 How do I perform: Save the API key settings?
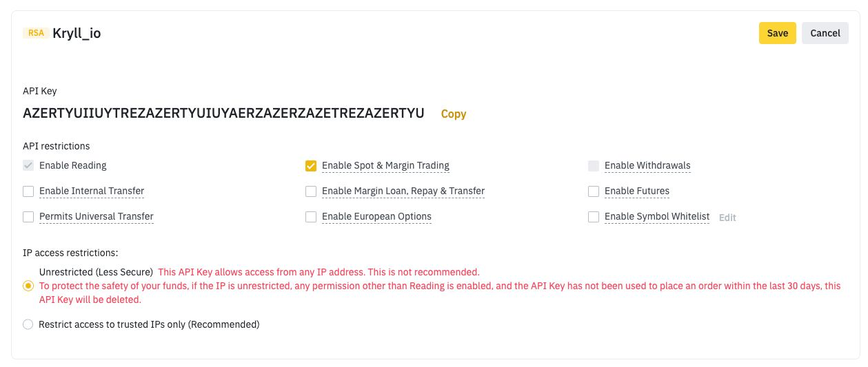(x=777, y=33)
